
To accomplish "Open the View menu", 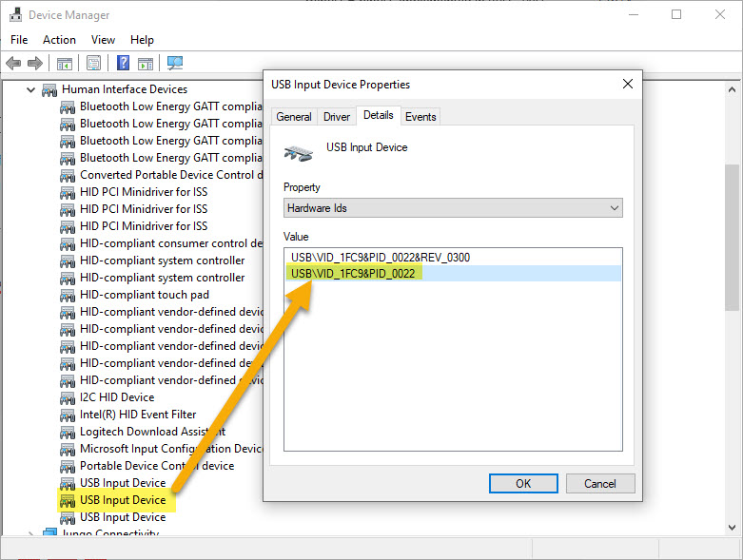I will [103, 40].
